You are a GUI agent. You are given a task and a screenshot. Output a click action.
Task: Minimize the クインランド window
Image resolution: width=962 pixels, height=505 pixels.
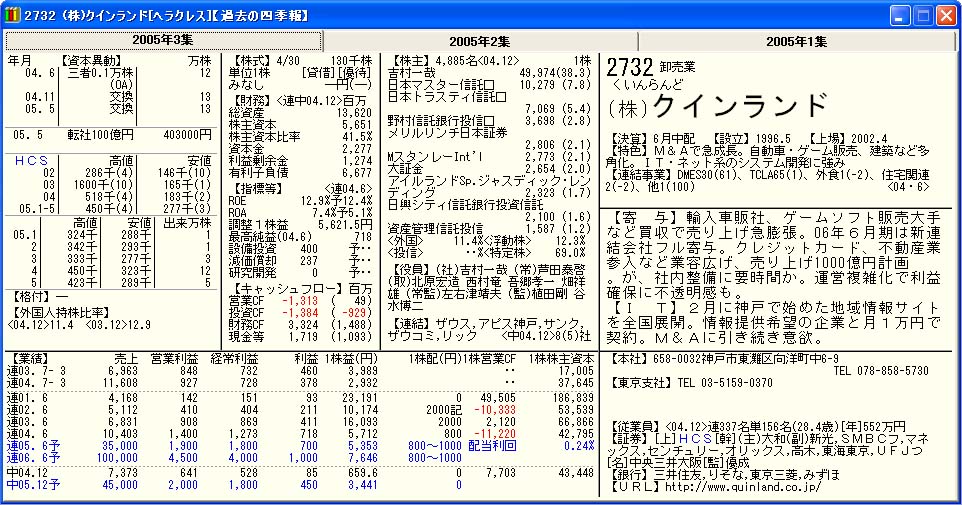coord(900,14)
